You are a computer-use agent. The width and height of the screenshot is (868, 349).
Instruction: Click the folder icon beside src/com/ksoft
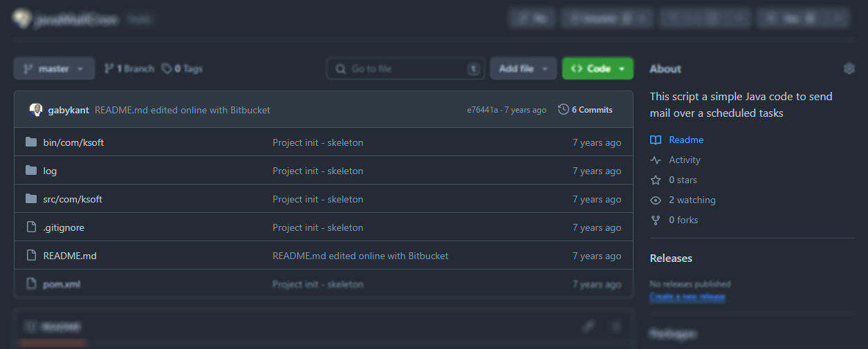click(31, 199)
